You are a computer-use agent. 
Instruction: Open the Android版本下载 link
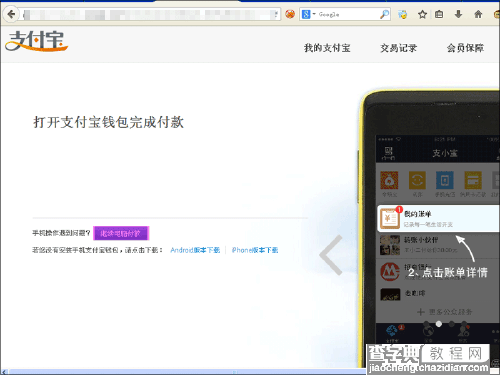click(195, 250)
